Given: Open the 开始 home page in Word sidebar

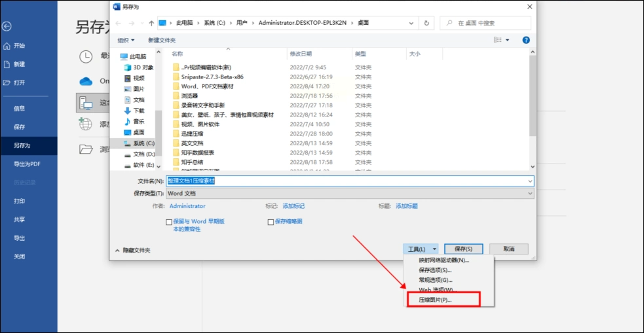Looking at the screenshot, I should (14, 46).
